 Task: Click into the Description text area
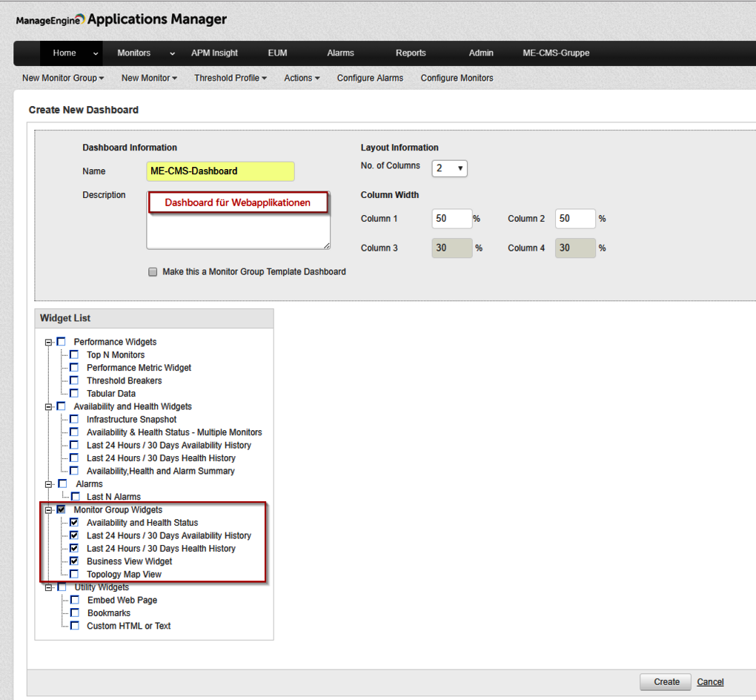[238, 220]
